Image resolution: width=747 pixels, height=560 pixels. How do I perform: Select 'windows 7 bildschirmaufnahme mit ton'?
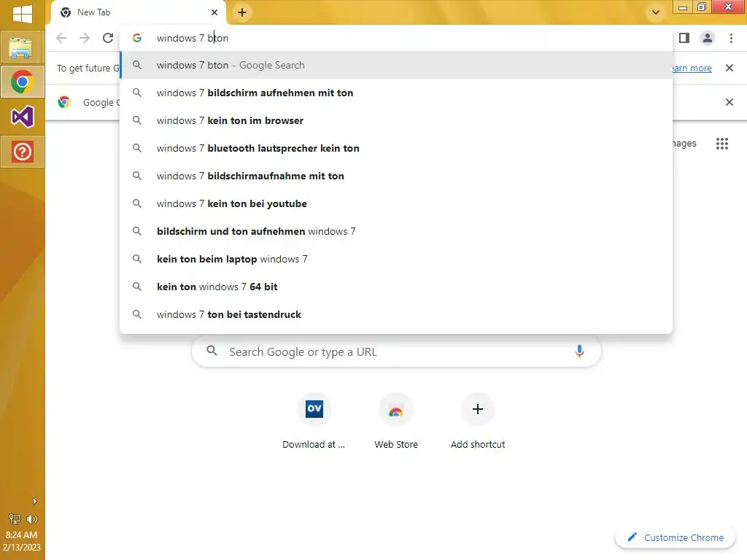[396, 176]
